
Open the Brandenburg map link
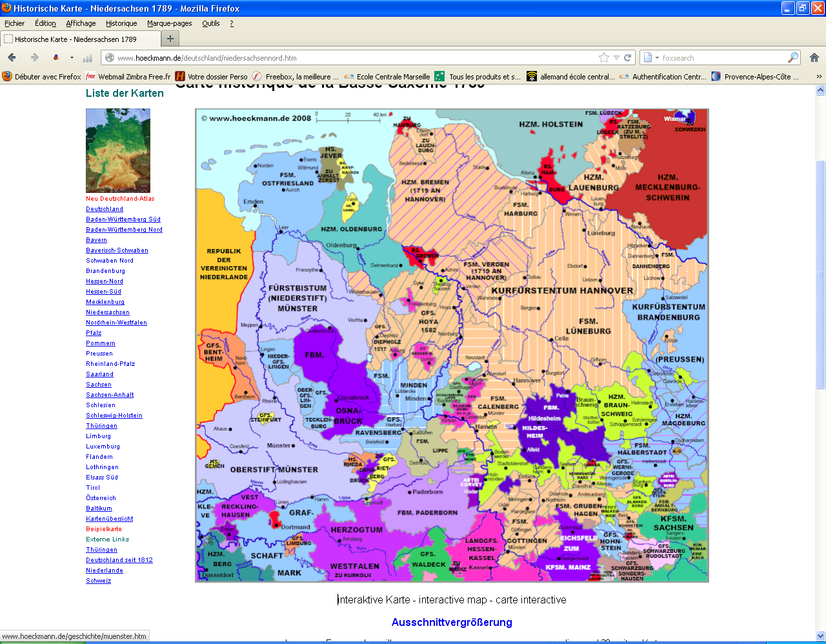coord(105,271)
